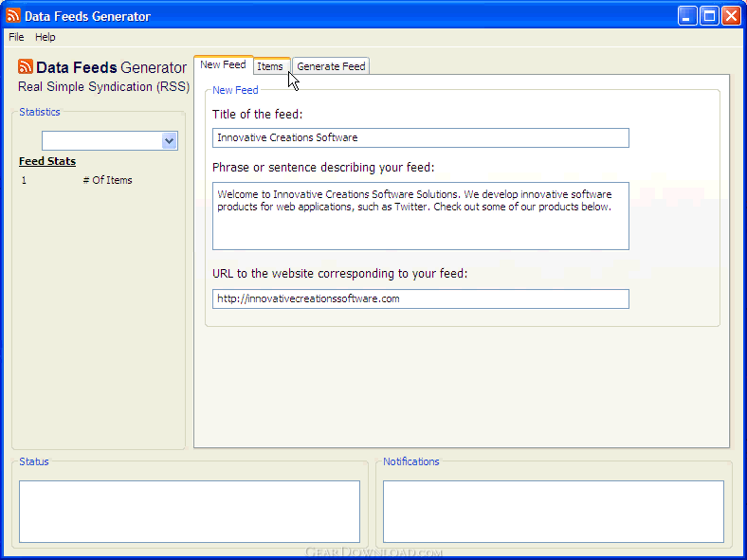Switch to the New Feed tab
The height and width of the screenshot is (560, 747).
click(x=223, y=64)
